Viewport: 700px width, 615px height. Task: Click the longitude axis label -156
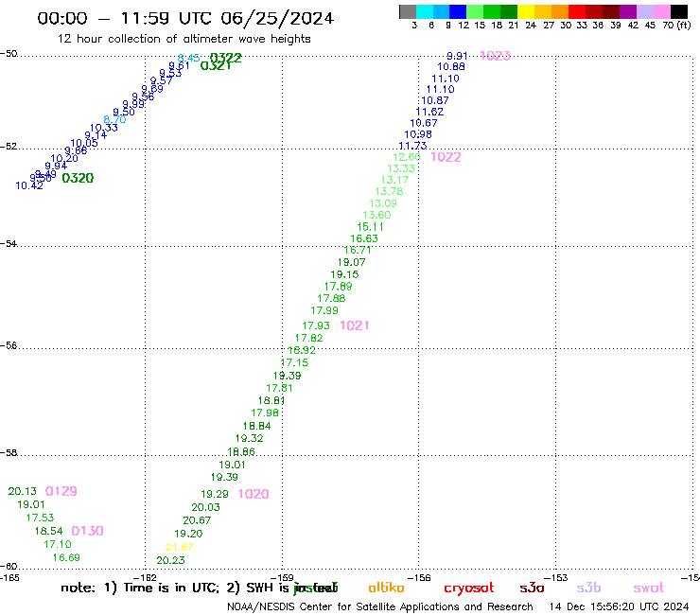click(x=419, y=578)
